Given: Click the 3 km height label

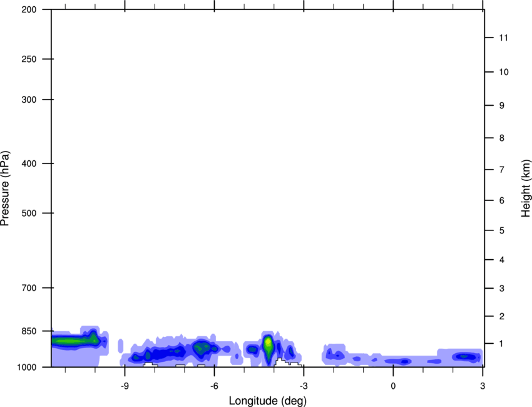Looking at the screenshot, I should coord(501,289).
